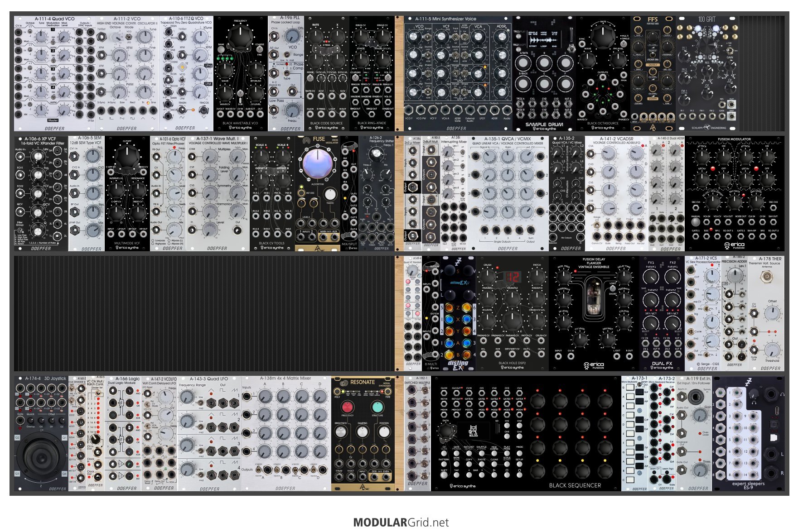
Task: Click the 100 GRIT module title
Action: point(706,19)
